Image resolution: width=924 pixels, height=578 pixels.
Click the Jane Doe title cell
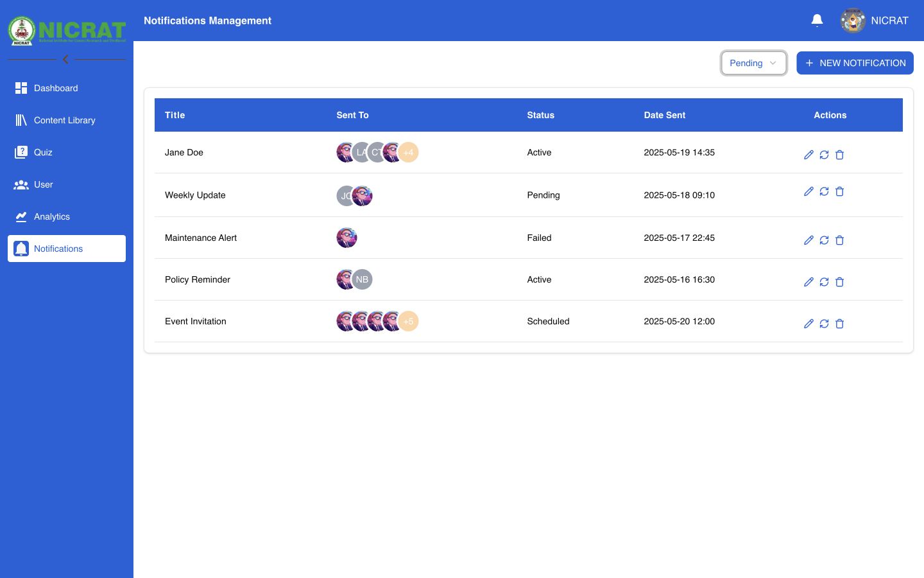pyautogui.click(x=184, y=152)
